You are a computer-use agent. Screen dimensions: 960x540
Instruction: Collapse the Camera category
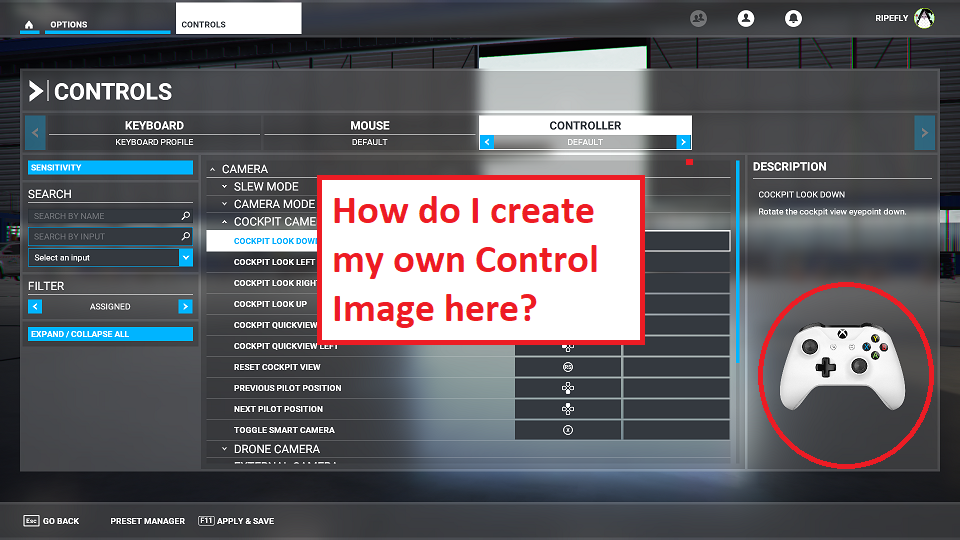[212, 169]
